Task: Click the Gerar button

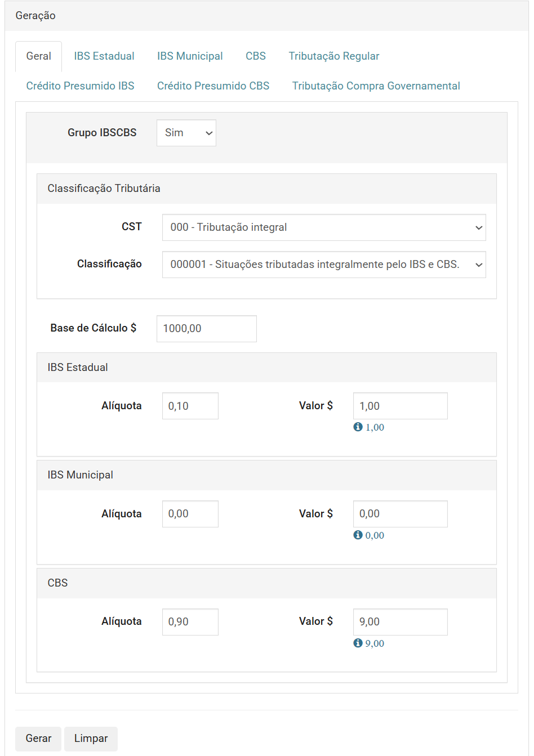Action: (x=38, y=739)
